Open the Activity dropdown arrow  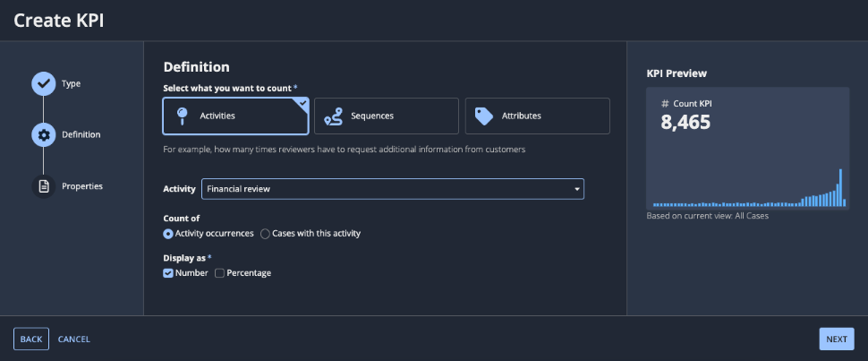(576, 189)
